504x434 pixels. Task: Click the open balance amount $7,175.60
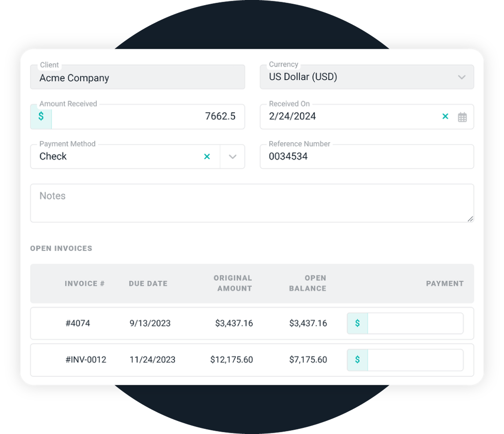click(308, 359)
